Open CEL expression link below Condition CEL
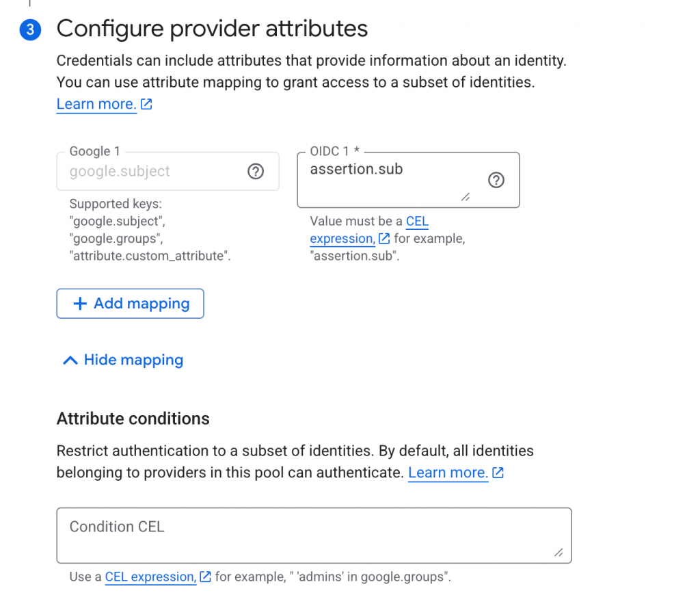700x606 pixels. click(150, 577)
